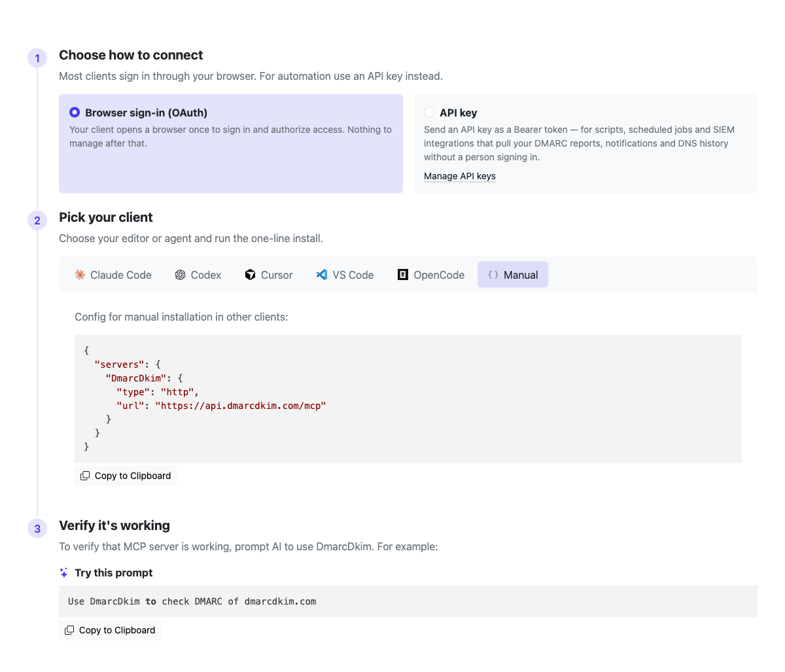
Task: Select the Browser sign-in (OAuth) radio button
Action: [75, 113]
